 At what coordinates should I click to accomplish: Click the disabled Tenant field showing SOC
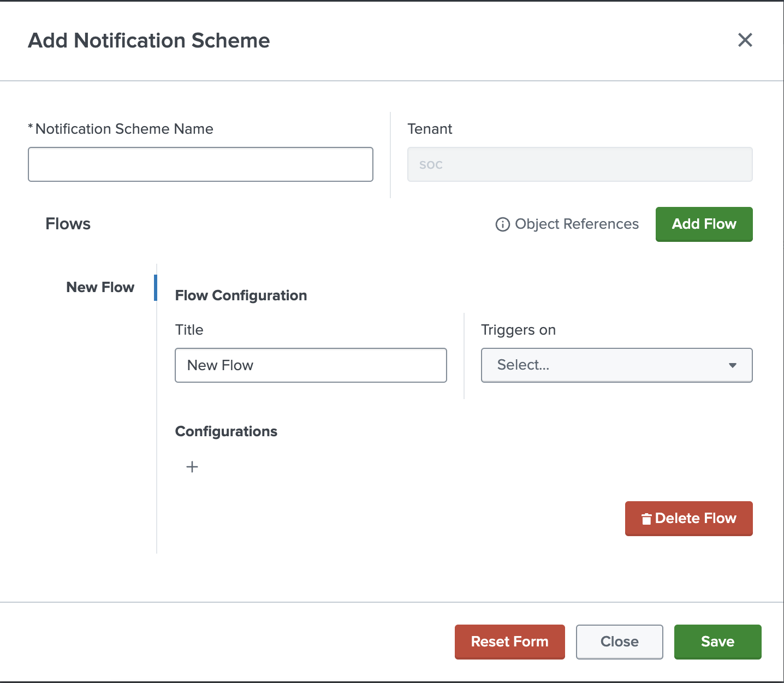point(580,164)
